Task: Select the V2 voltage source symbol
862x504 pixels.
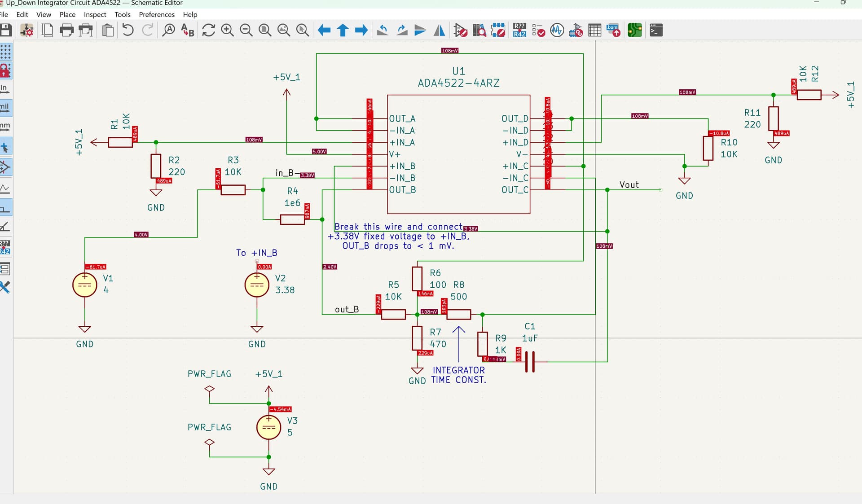Action: pyautogui.click(x=257, y=285)
